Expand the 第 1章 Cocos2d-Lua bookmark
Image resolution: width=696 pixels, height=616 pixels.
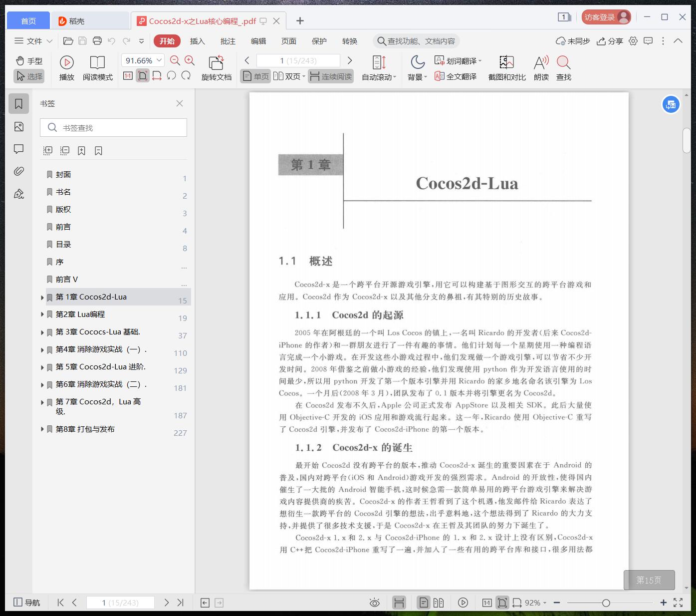pos(42,298)
